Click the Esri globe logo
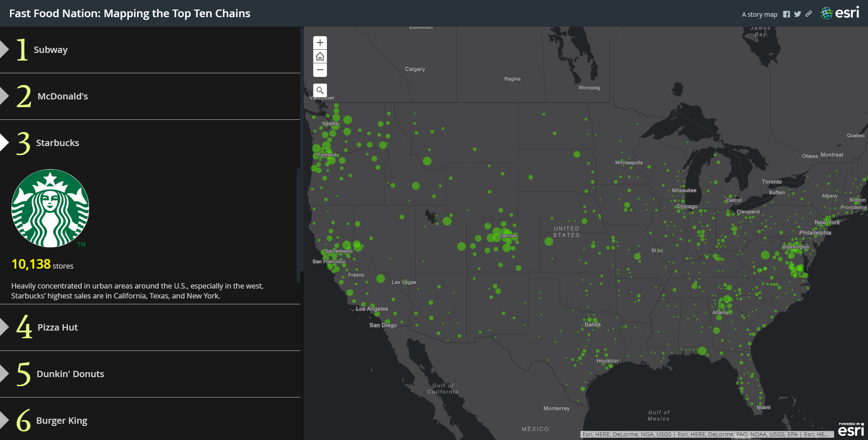Viewport: 868px width, 440px height. pos(828,13)
